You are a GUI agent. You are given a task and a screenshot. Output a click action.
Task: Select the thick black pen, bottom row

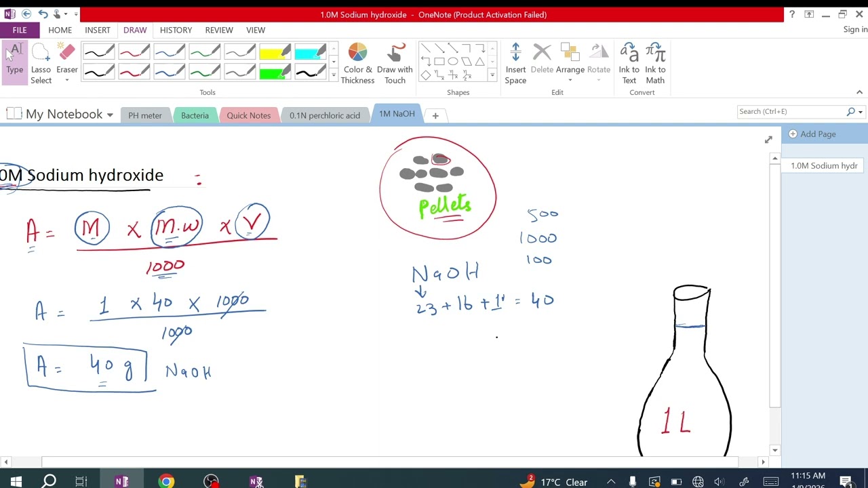[99, 71]
